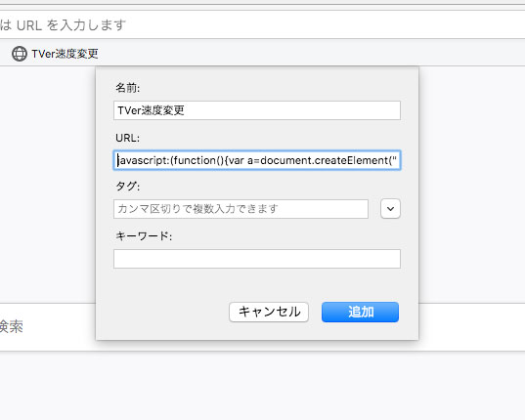Focus the URL field containing the javascript code
This screenshot has width=525, height=420.
257,160
